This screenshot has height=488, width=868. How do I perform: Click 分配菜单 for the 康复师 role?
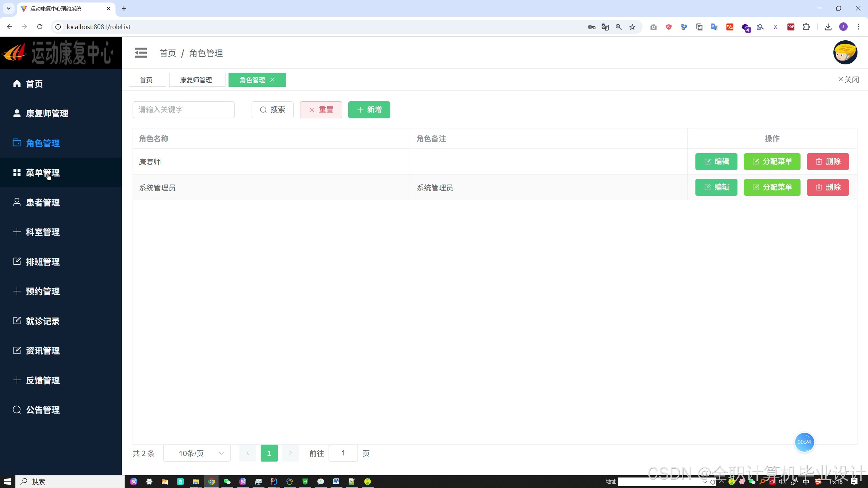tap(772, 162)
